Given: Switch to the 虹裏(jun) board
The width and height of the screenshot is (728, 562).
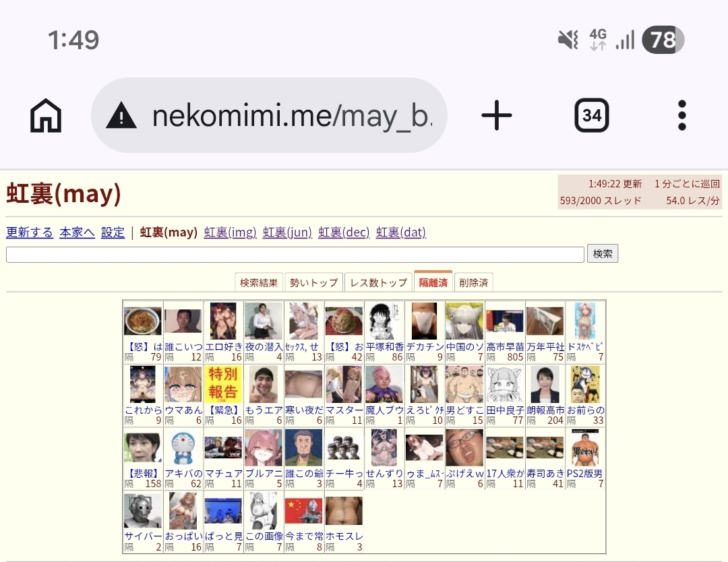Looking at the screenshot, I should [x=287, y=232].
